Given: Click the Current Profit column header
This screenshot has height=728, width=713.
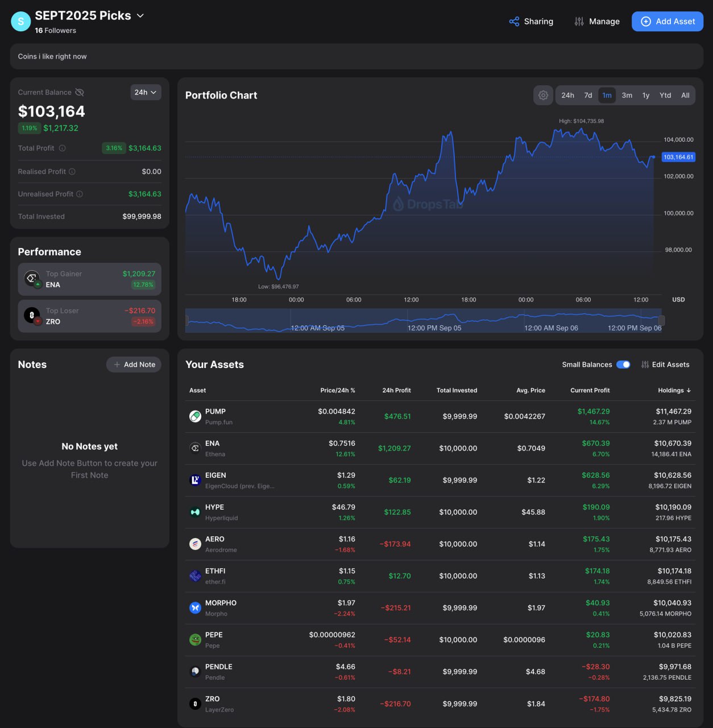Looking at the screenshot, I should pos(590,390).
